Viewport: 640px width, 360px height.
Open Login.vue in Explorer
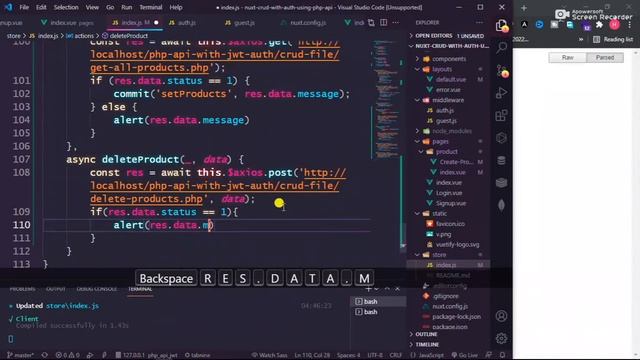[x=449, y=193]
